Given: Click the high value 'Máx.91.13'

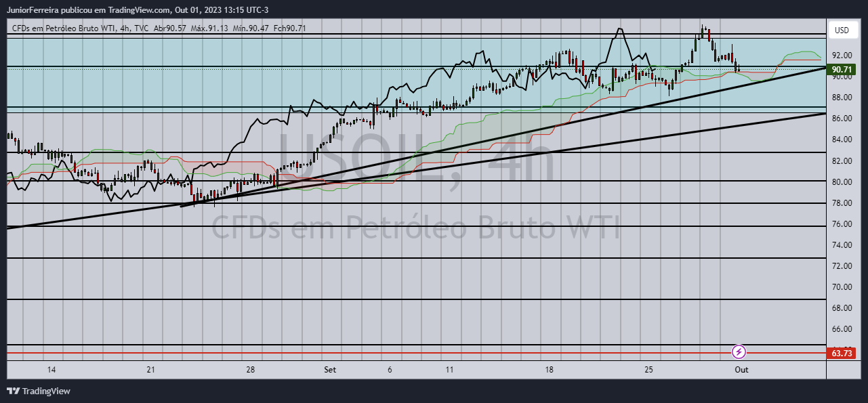Looking at the screenshot, I should click(x=209, y=28).
